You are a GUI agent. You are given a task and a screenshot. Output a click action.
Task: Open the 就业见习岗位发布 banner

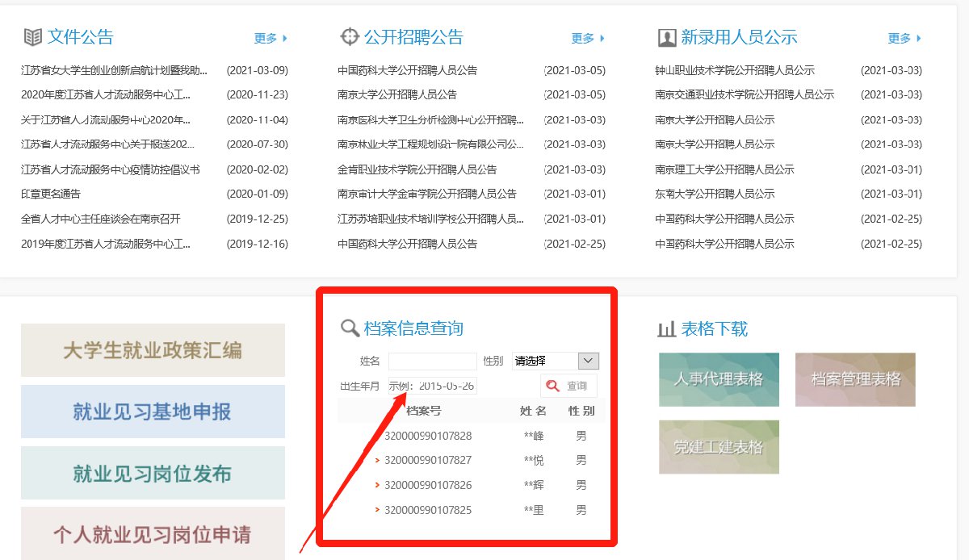pos(153,473)
